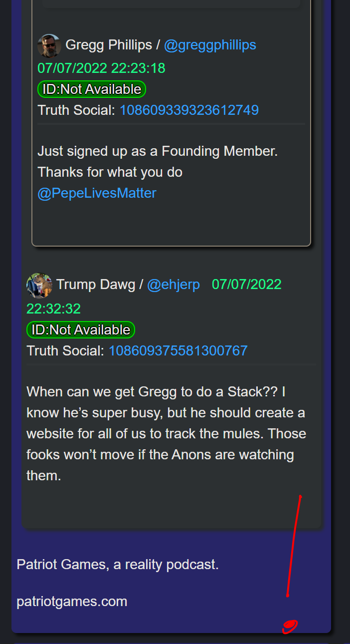Click Trump Dawg's profile avatar
Screen dimensions: 350x644
click(x=39, y=286)
